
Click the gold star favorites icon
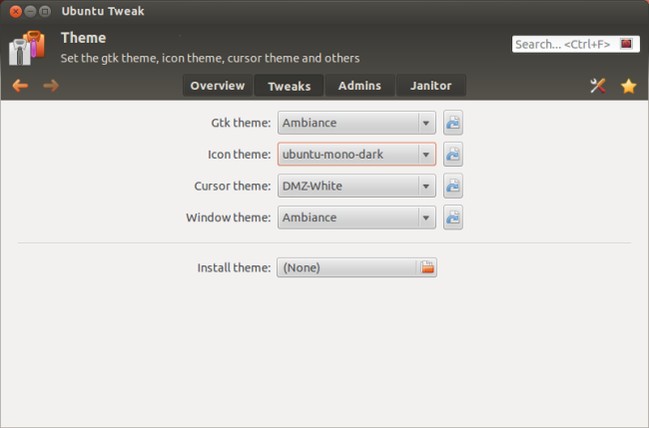(x=628, y=86)
